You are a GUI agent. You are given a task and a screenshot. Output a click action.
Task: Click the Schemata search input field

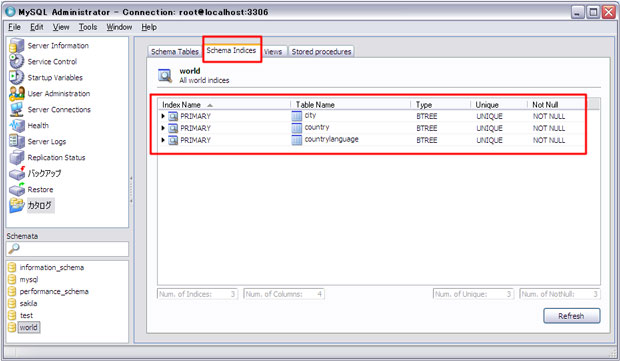[67, 249]
